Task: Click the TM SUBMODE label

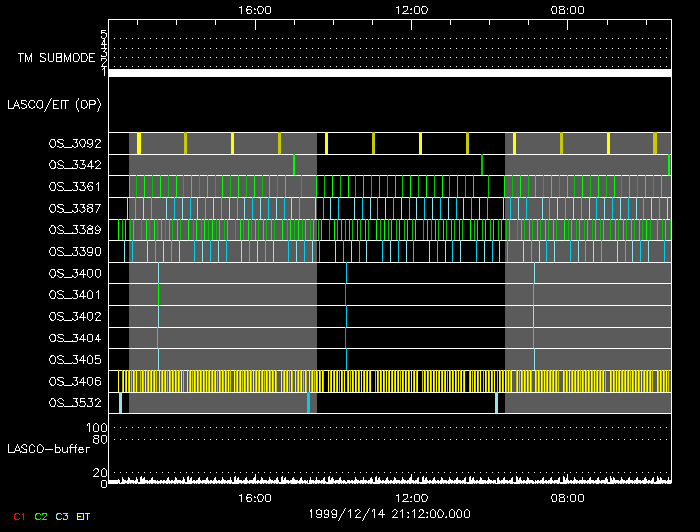Action: [56, 58]
